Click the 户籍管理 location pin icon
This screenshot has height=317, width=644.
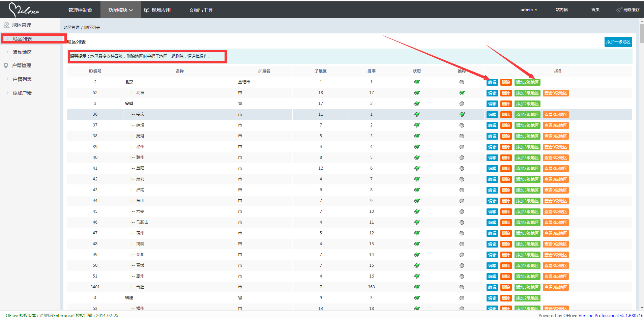6,65
